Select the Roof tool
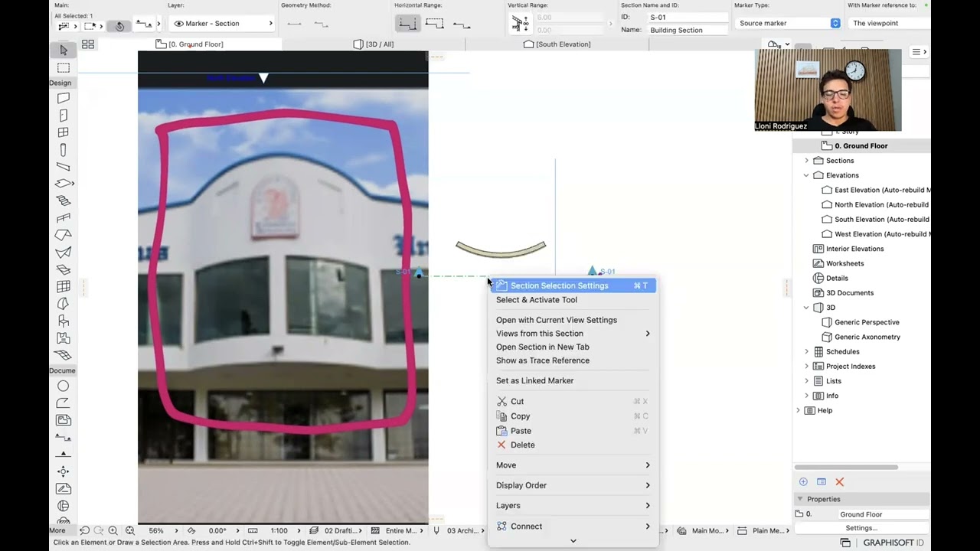 64,235
